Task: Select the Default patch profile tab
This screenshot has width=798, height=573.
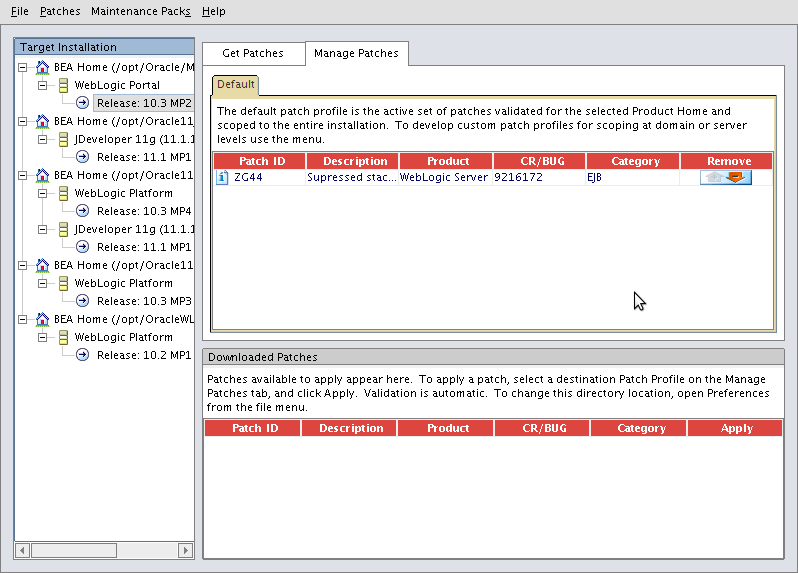Action: pos(236,84)
